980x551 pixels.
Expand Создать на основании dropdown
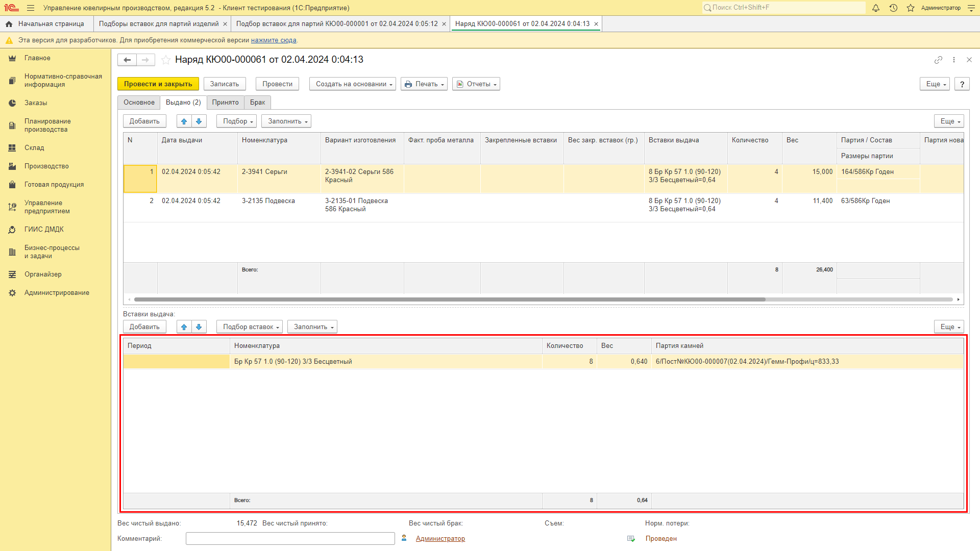pyautogui.click(x=353, y=84)
